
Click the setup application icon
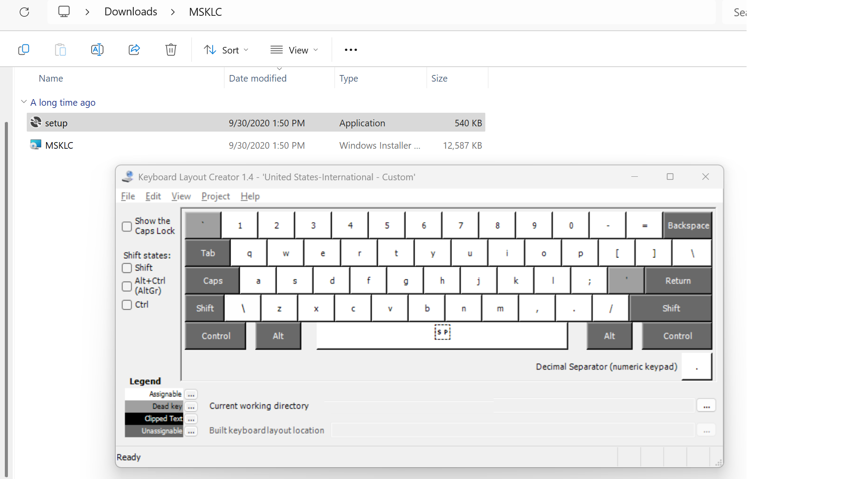(35, 122)
